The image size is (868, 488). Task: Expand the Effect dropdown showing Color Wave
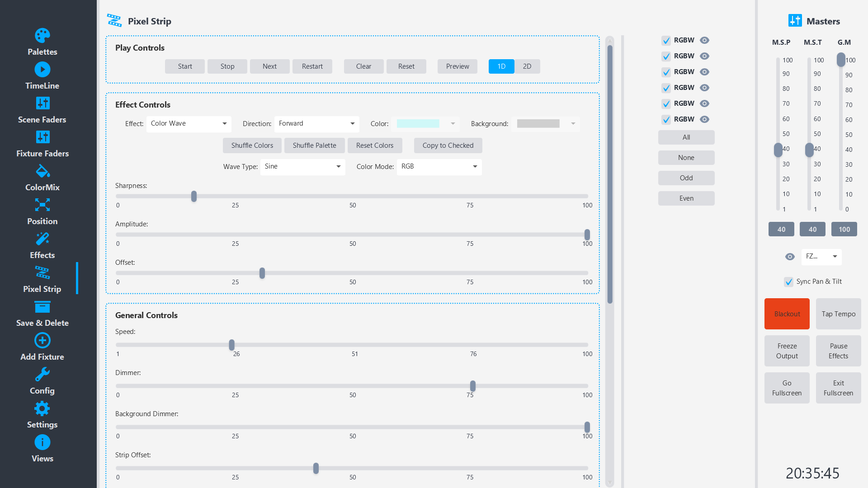tap(189, 124)
